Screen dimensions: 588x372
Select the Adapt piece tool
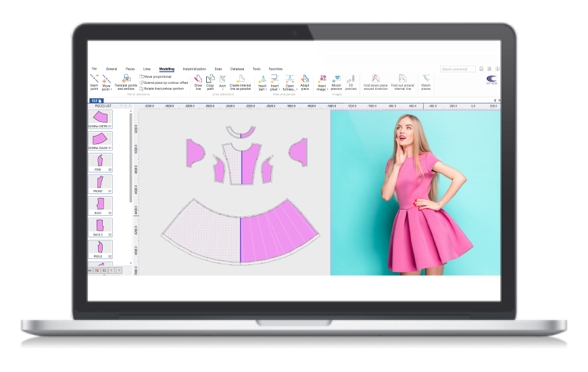305,80
